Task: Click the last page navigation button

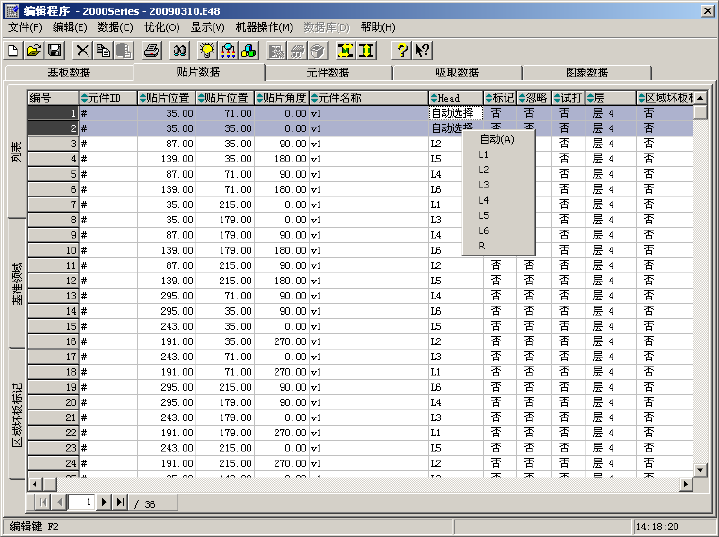Action: click(121, 501)
